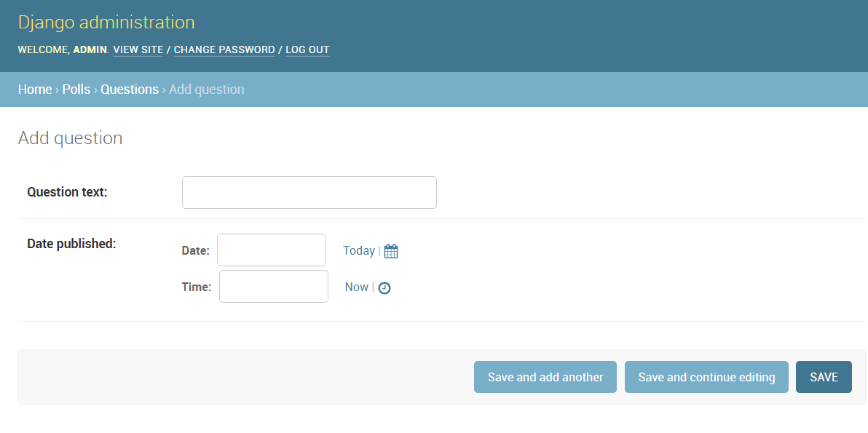Focus the Question text input field
This screenshot has width=868, height=433.
[309, 192]
